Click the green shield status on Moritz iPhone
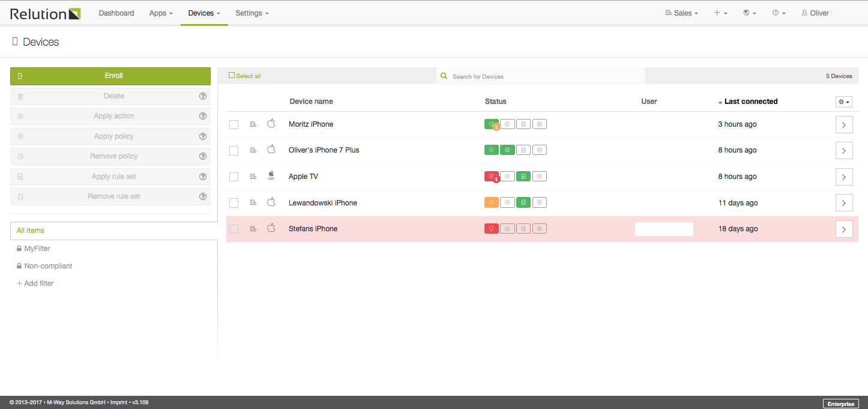 click(491, 124)
